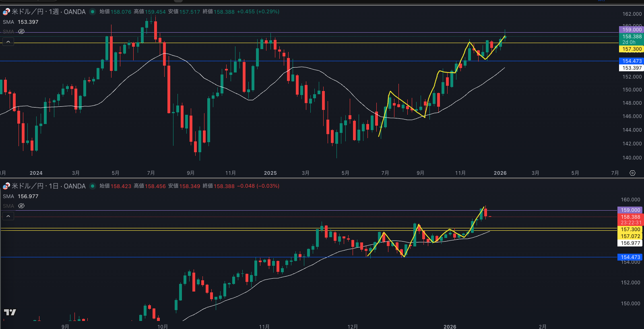
Task: Show the hidden SMA on daily chart
Action: tap(21, 206)
